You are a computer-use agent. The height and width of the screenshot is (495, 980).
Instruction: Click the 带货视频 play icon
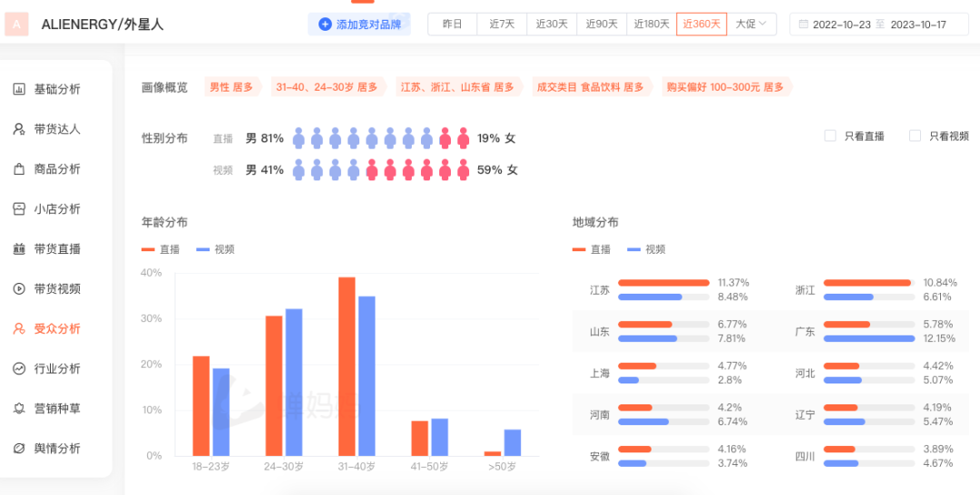[x=18, y=288]
